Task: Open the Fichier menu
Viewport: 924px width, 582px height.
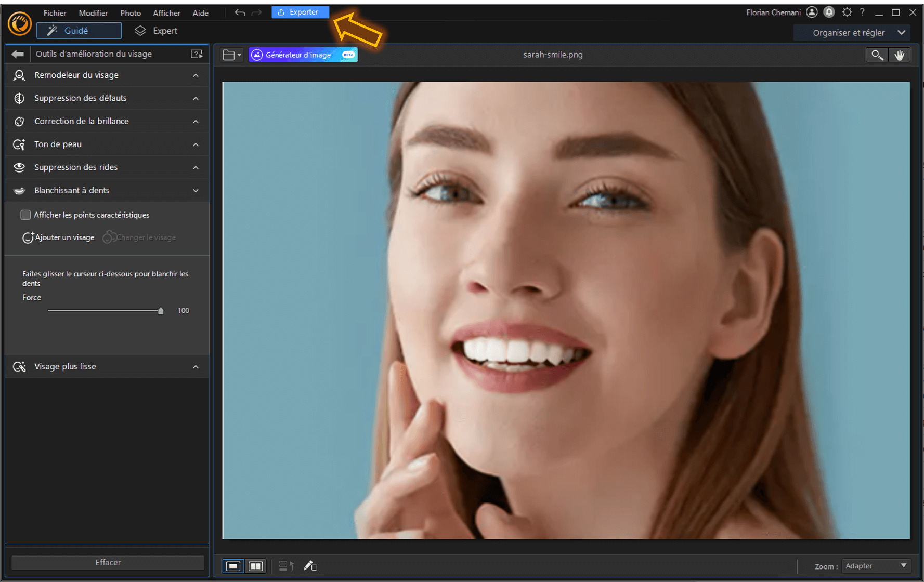Action: 55,12
